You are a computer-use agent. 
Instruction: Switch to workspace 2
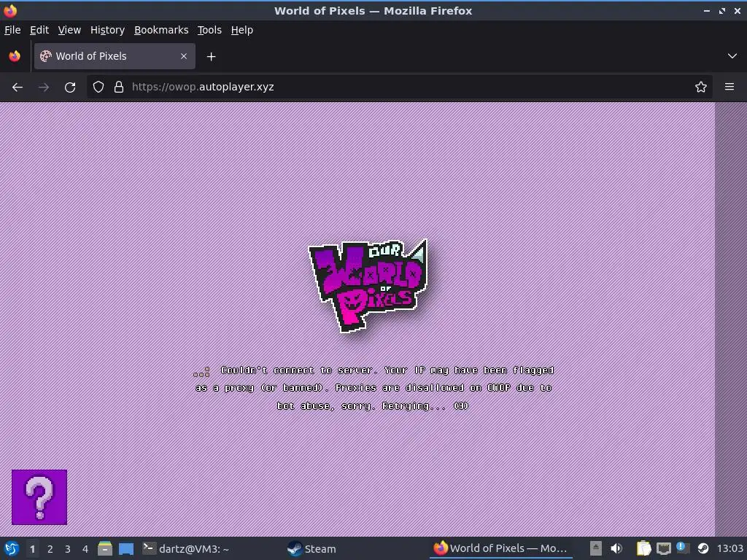point(50,549)
